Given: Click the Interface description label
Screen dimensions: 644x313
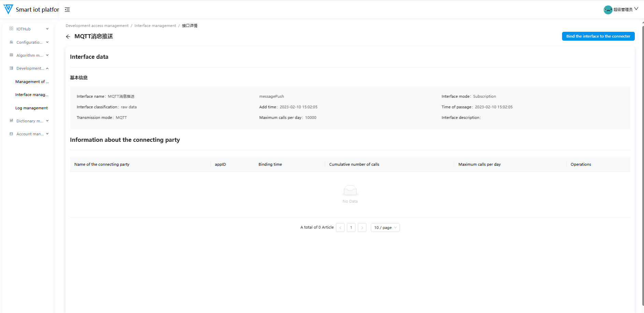Looking at the screenshot, I should [461, 118].
